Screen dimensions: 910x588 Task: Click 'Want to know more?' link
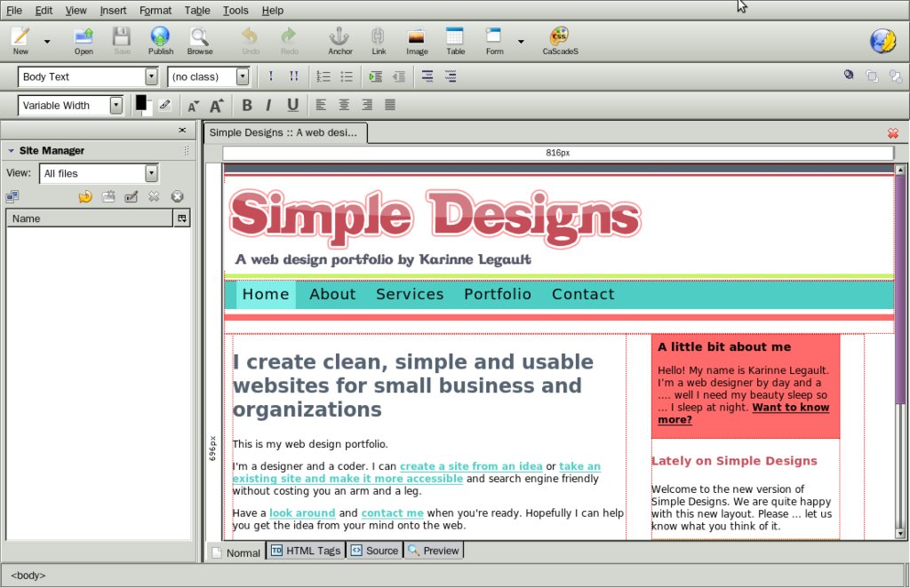(x=744, y=413)
